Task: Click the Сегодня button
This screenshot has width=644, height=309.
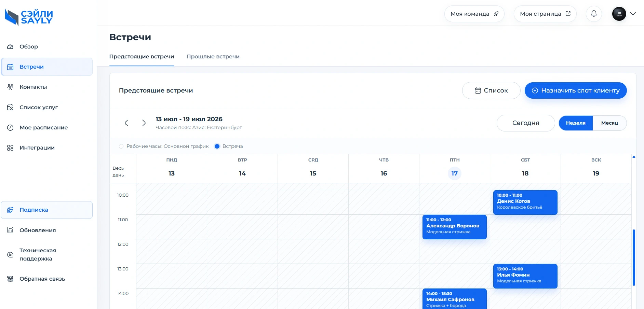Action: click(526, 123)
